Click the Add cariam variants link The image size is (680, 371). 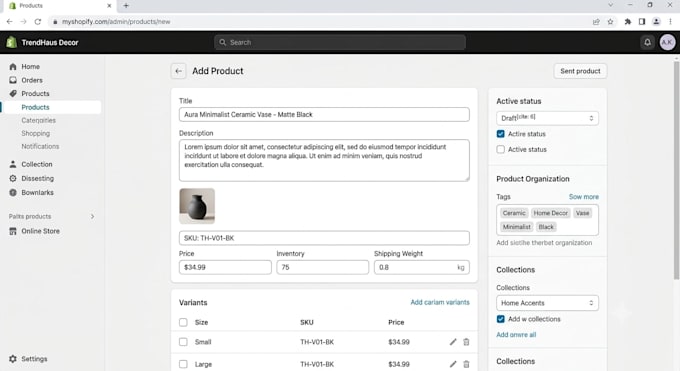[440, 302]
